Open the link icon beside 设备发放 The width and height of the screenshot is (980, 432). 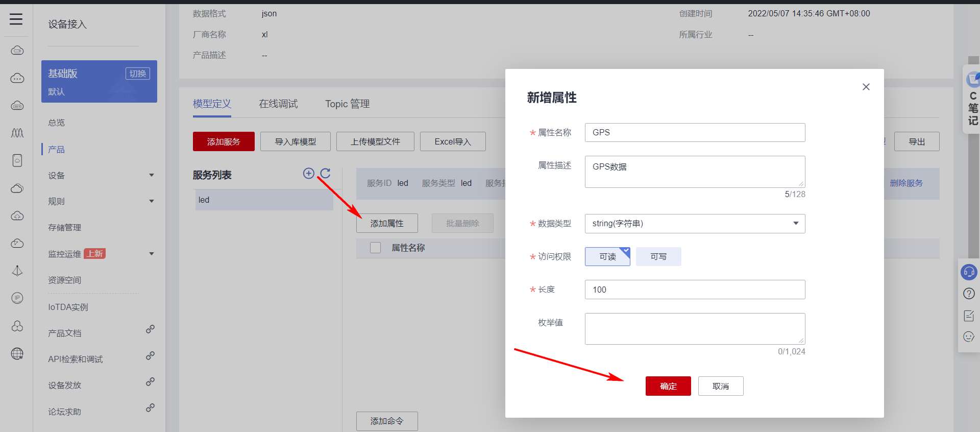tap(150, 381)
